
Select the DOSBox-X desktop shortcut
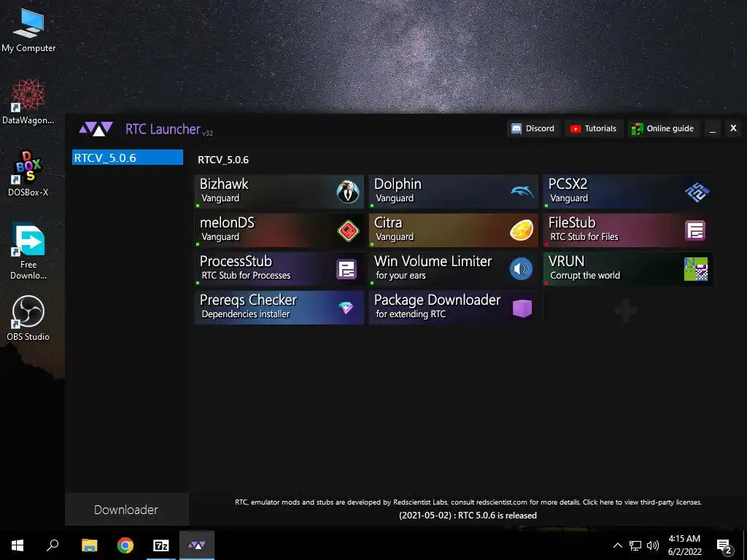pyautogui.click(x=28, y=174)
